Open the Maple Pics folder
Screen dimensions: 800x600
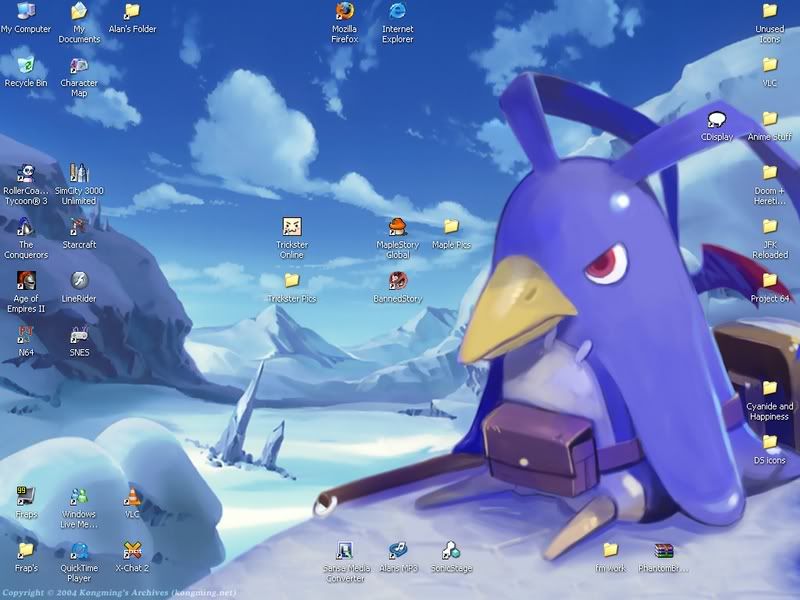[x=451, y=233]
